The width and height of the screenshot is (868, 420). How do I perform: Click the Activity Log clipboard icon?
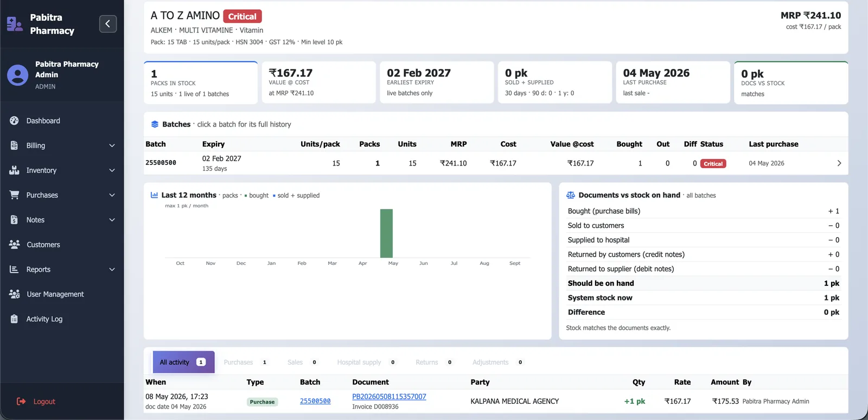(x=14, y=319)
